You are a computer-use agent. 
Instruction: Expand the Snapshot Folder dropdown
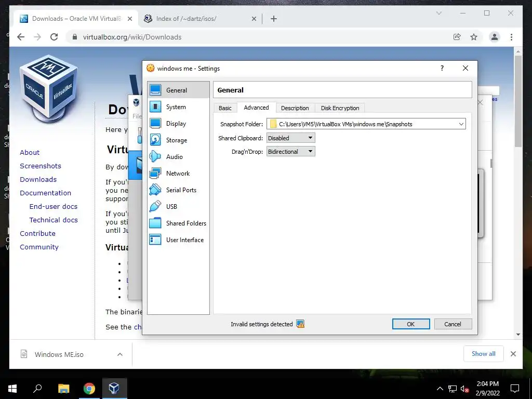[x=461, y=124]
